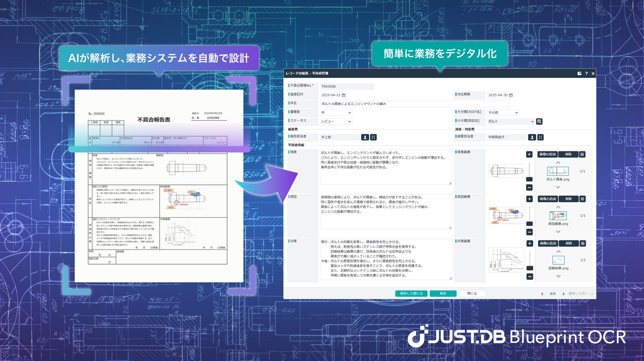Click expand icon next to 調査担当者 user
Image resolution: width=644 pixels, height=361 pixels.
(x=540, y=137)
